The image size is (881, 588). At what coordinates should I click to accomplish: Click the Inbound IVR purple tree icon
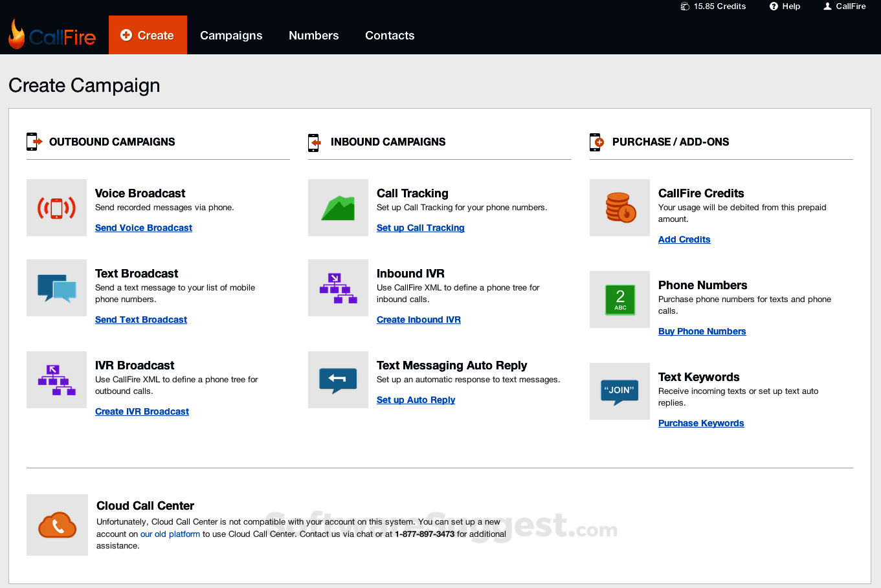[338, 288]
